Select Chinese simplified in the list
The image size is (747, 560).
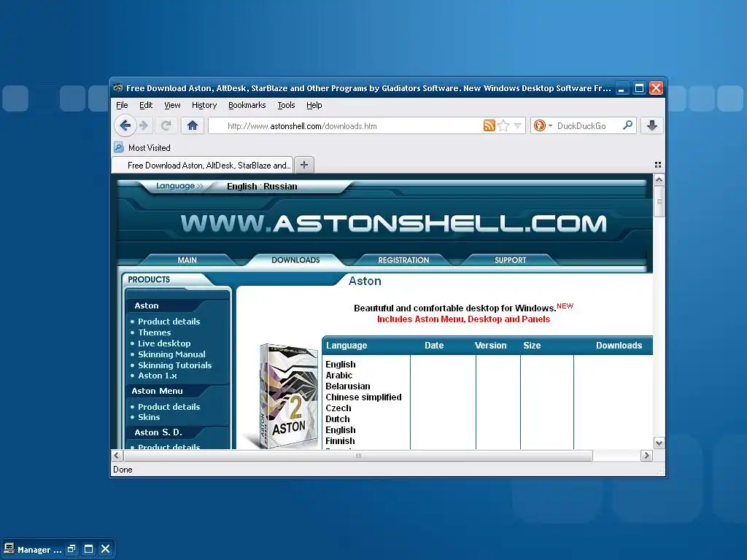363,397
